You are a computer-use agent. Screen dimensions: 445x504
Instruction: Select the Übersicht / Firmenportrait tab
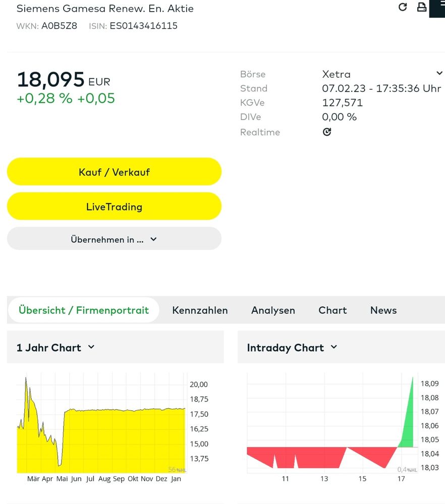(x=84, y=310)
